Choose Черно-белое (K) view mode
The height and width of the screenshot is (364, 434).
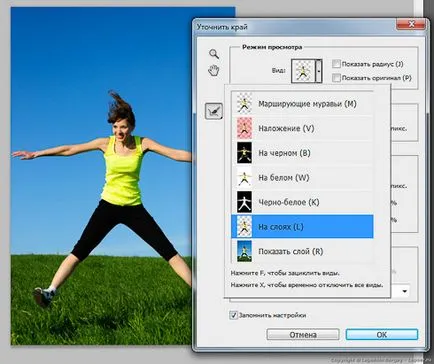coord(302,202)
